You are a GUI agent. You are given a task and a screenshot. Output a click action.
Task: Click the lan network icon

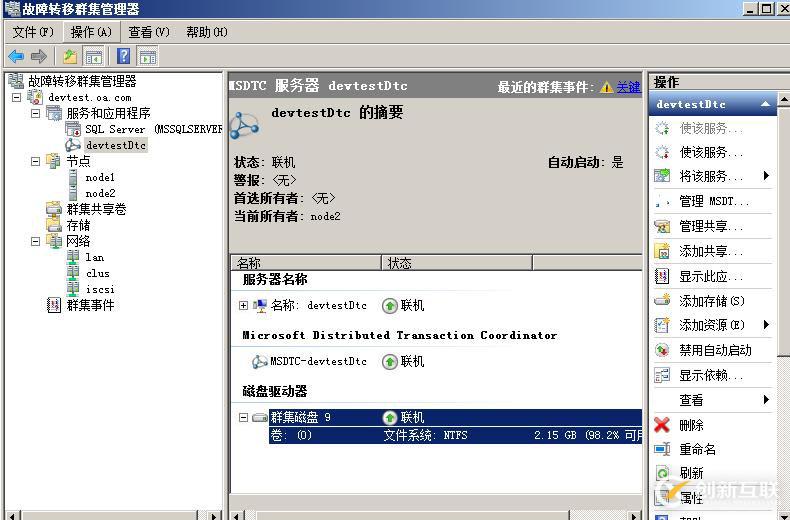pos(74,257)
